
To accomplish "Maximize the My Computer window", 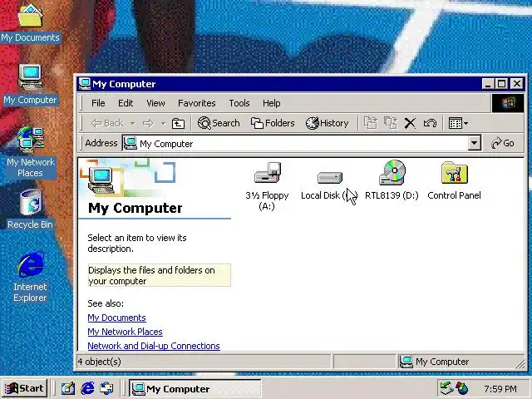I will (x=502, y=84).
